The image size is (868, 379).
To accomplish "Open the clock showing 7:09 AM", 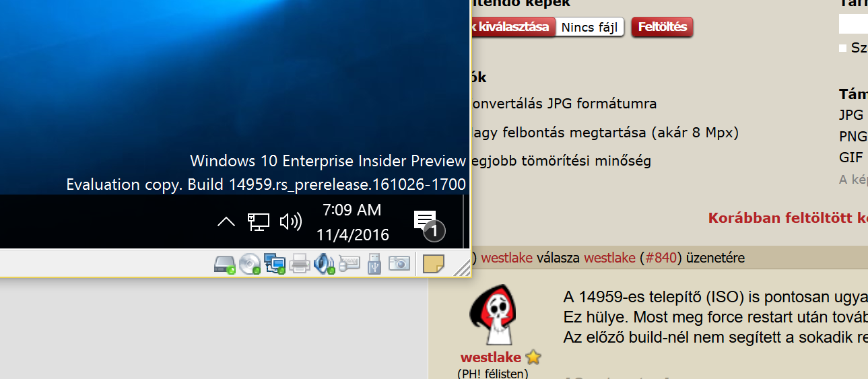I will (352, 210).
